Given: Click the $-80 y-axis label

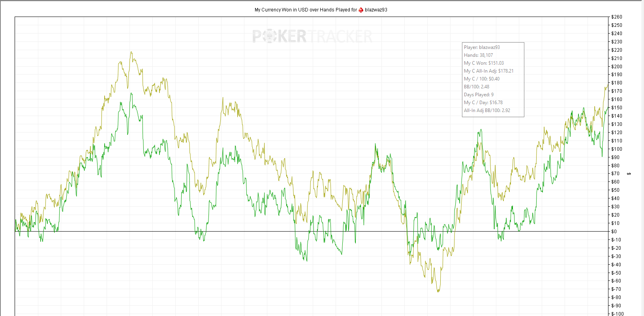Looking at the screenshot, I should pos(616,297).
